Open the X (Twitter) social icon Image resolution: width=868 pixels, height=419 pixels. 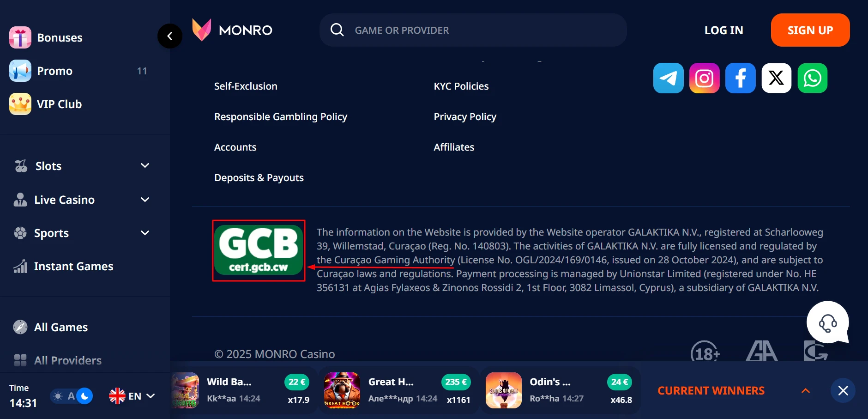(x=776, y=78)
